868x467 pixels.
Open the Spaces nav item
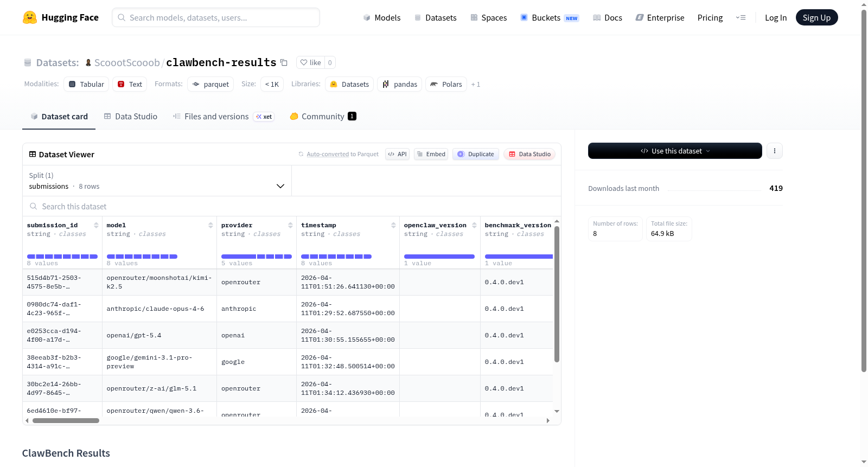[488, 17]
